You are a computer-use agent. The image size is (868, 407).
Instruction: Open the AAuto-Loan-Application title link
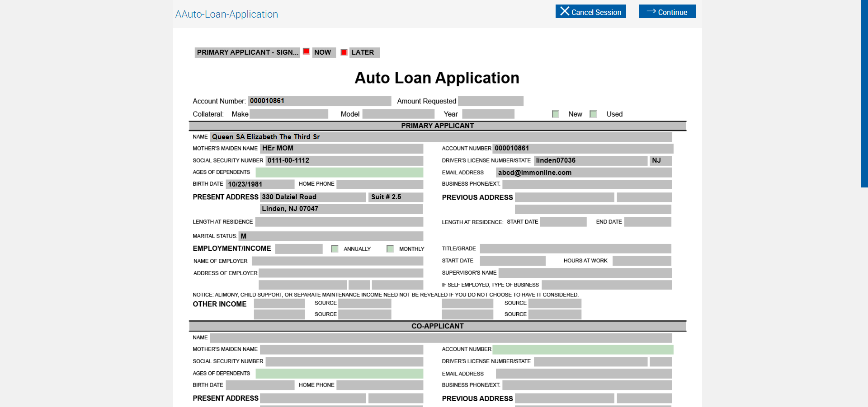click(x=226, y=14)
